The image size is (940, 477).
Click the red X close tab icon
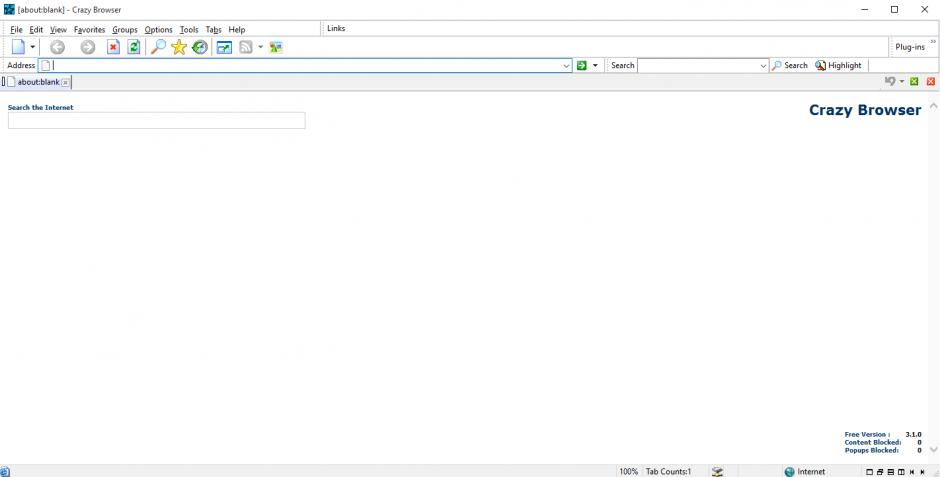coord(931,81)
